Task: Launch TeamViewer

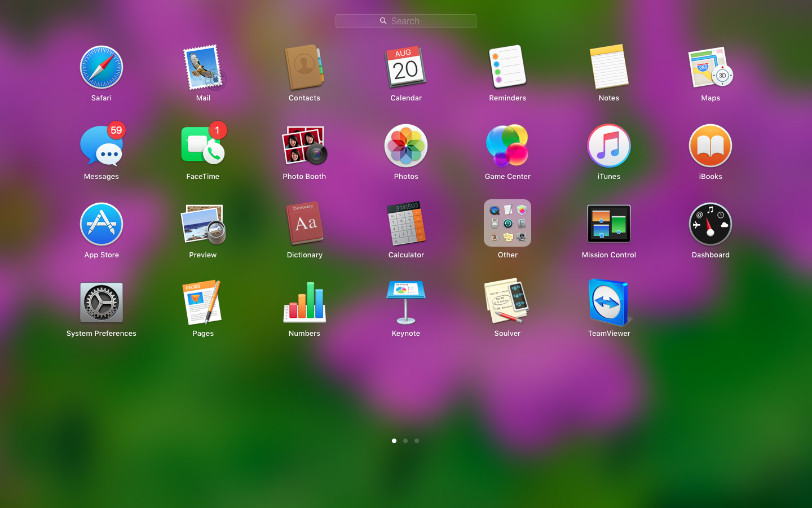Action: tap(609, 303)
